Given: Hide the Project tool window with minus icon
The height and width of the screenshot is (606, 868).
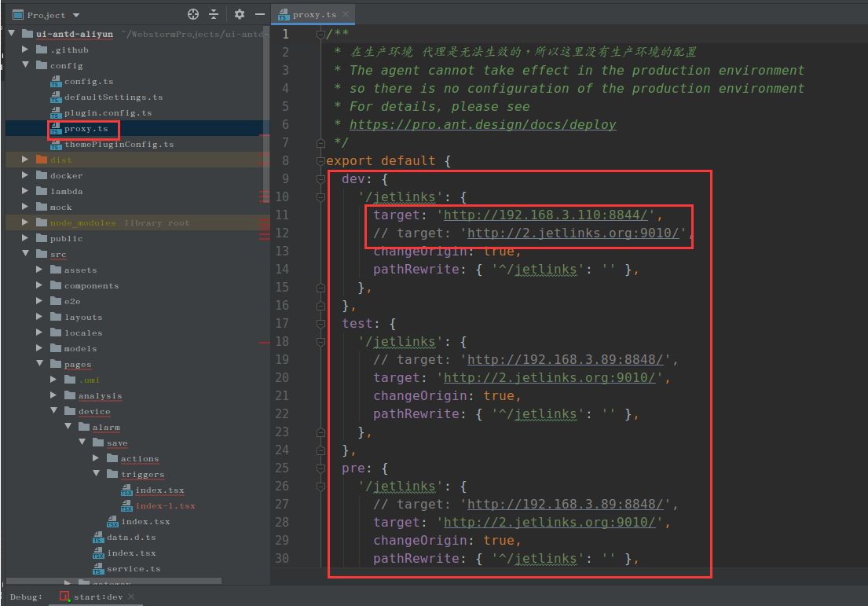Looking at the screenshot, I should pos(258,15).
